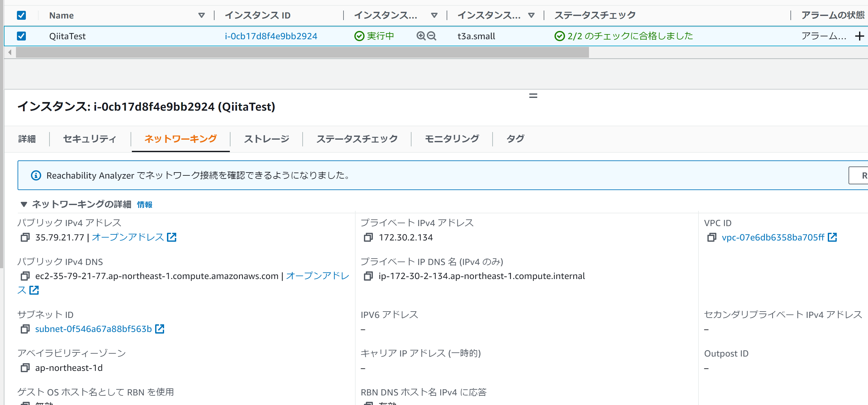This screenshot has height=405, width=868.
Task: Click the zoom-in magnifier next to 実行中
Action: coord(420,36)
